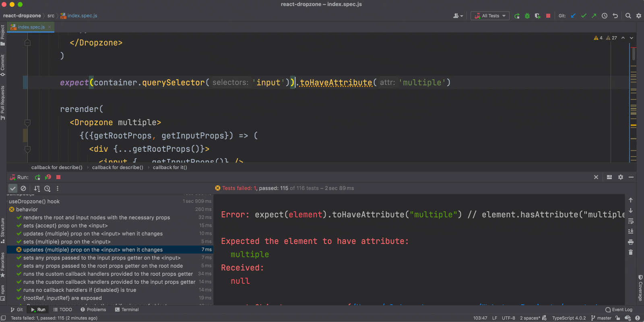Rerun All Tests from main toolbar
Image resolution: width=644 pixels, height=322 pixels.
pos(517,16)
